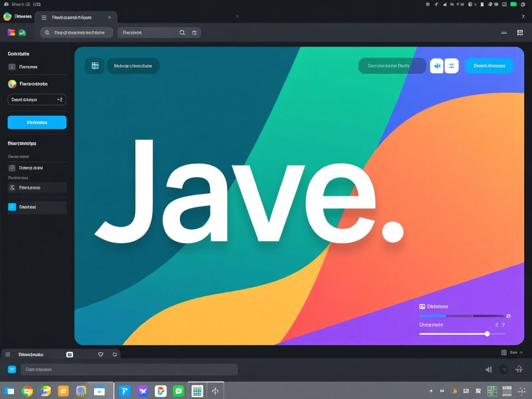Open the colorful wheel icon in the left sidebar
Image resolution: width=532 pixels, height=399 pixels.
(12, 84)
